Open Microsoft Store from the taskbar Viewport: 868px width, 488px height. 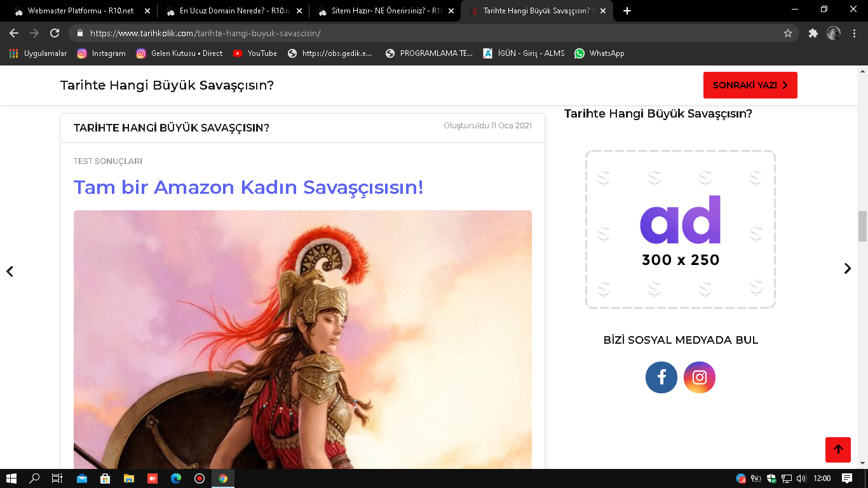pyautogui.click(x=105, y=478)
